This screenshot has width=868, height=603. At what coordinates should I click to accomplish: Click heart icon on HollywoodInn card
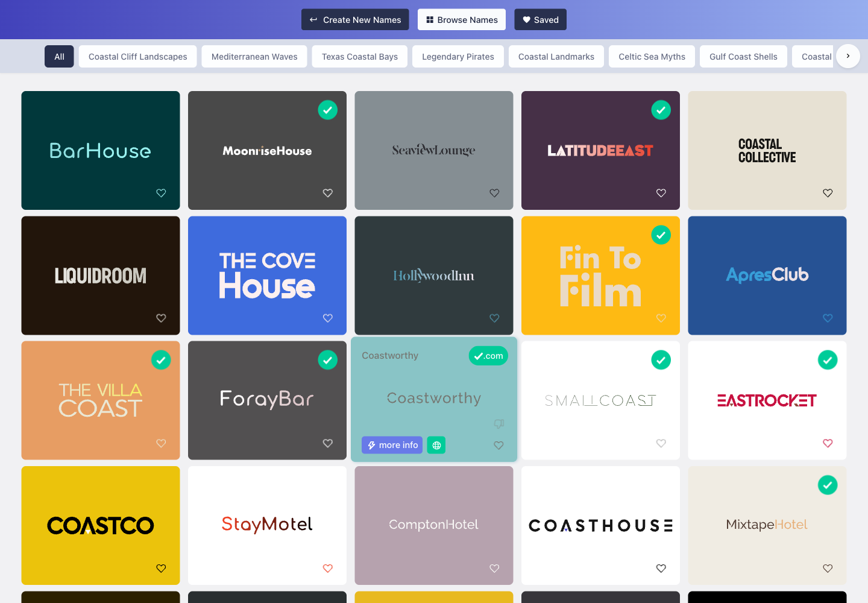point(494,318)
